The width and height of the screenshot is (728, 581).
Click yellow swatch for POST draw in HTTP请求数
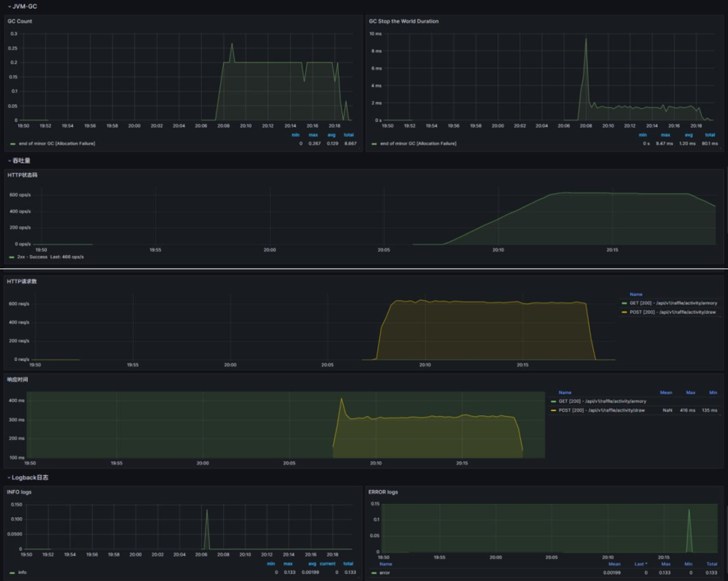[x=625, y=313]
